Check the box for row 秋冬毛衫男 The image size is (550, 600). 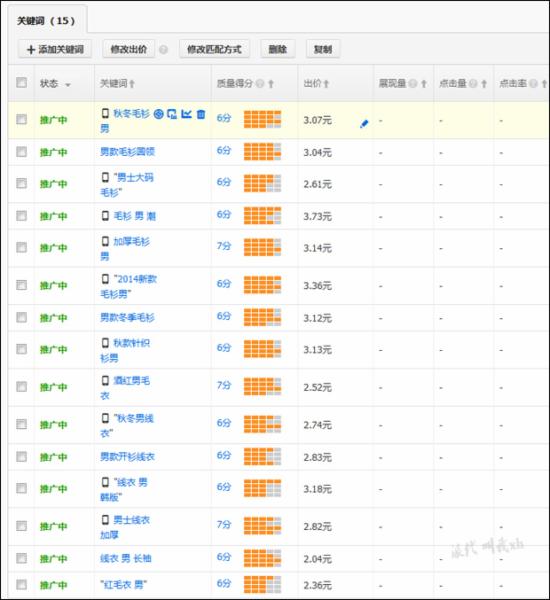point(21,119)
